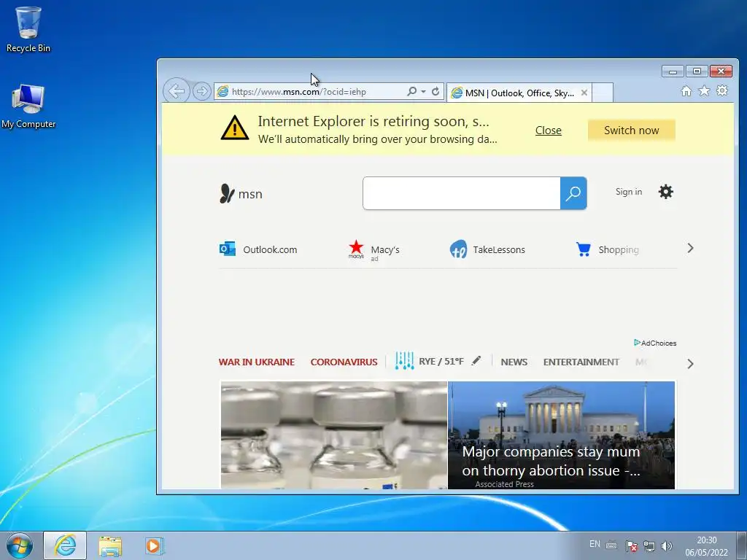747x560 pixels.
Task: Open the vaccine vials story image
Action: [334, 435]
